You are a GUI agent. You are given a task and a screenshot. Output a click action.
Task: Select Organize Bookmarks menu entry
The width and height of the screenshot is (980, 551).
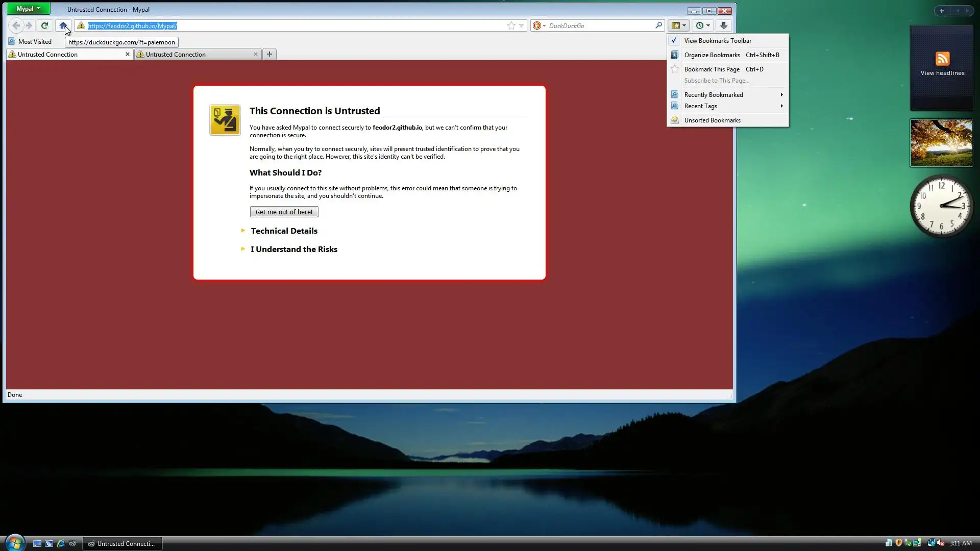click(712, 55)
